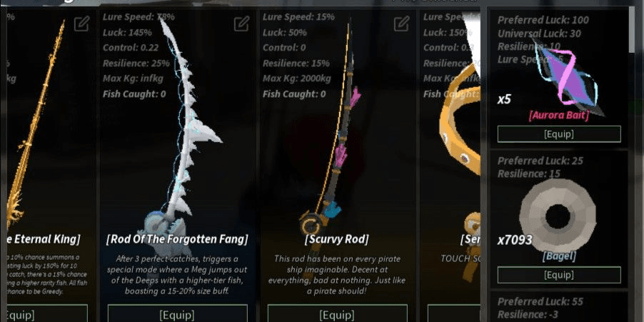Equip the Bagel bait
The height and width of the screenshot is (322, 644).
coord(559,275)
